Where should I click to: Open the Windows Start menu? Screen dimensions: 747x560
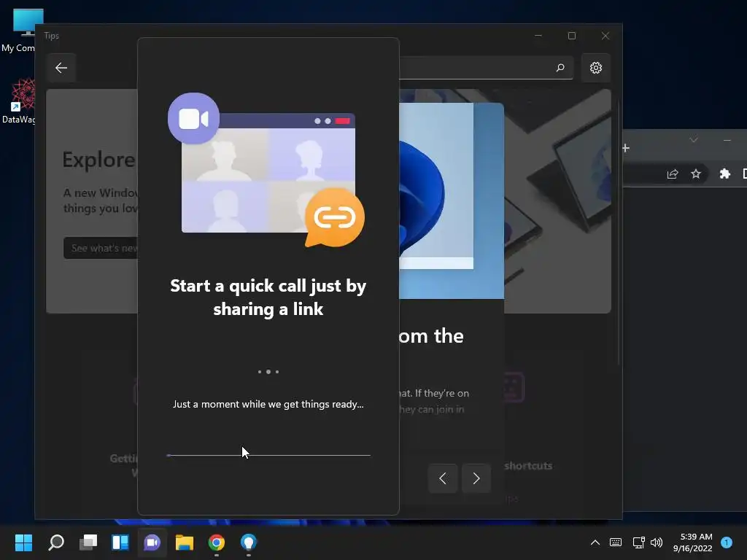point(23,542)
